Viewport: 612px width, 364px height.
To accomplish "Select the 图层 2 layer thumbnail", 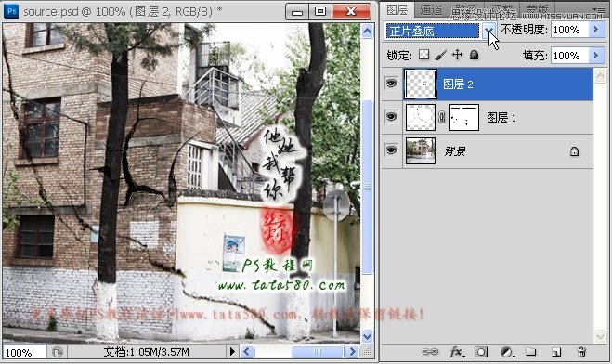I will click(421, 84).
